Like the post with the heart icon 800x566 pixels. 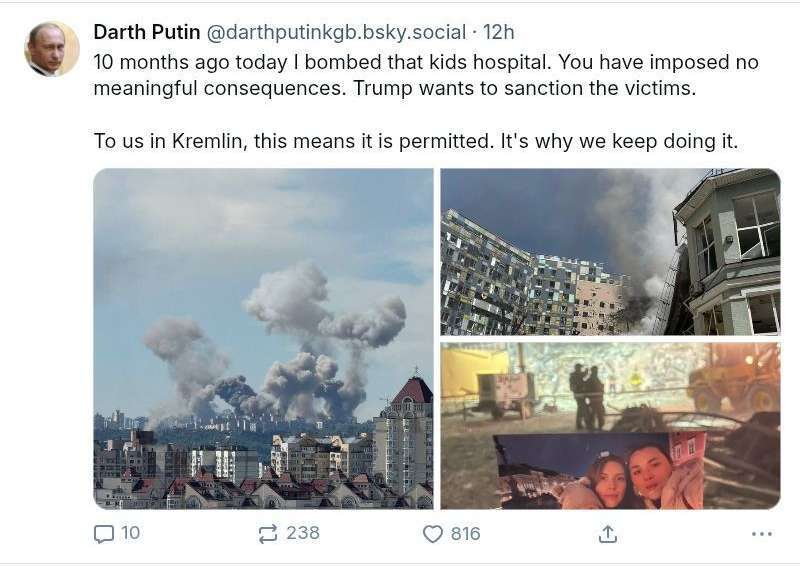coord(432,534)
